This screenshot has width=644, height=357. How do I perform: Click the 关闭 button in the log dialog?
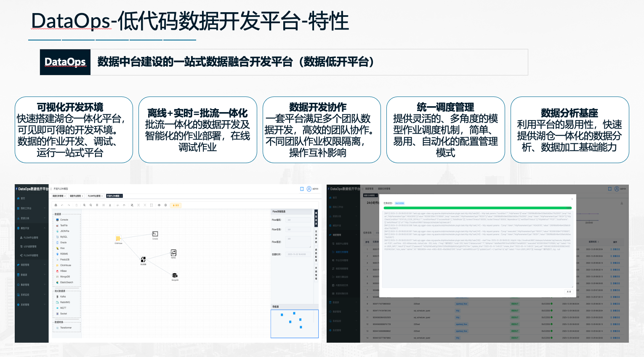[569, 291]
